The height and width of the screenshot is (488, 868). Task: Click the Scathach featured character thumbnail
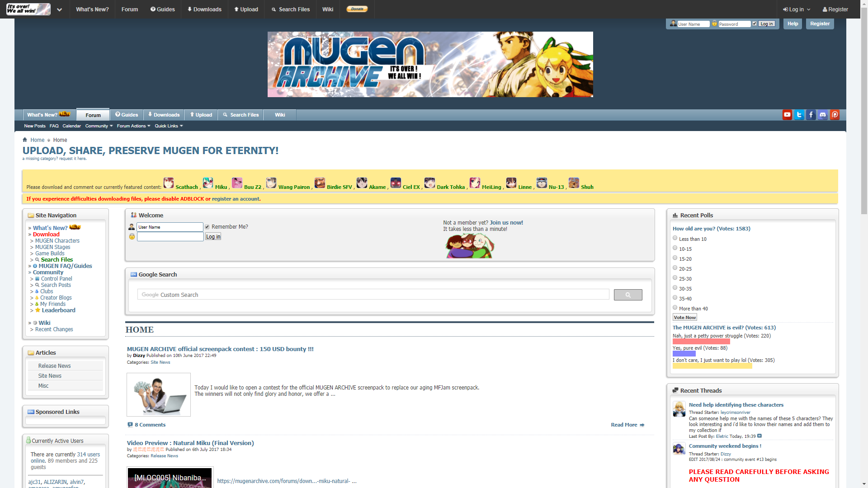169,183
